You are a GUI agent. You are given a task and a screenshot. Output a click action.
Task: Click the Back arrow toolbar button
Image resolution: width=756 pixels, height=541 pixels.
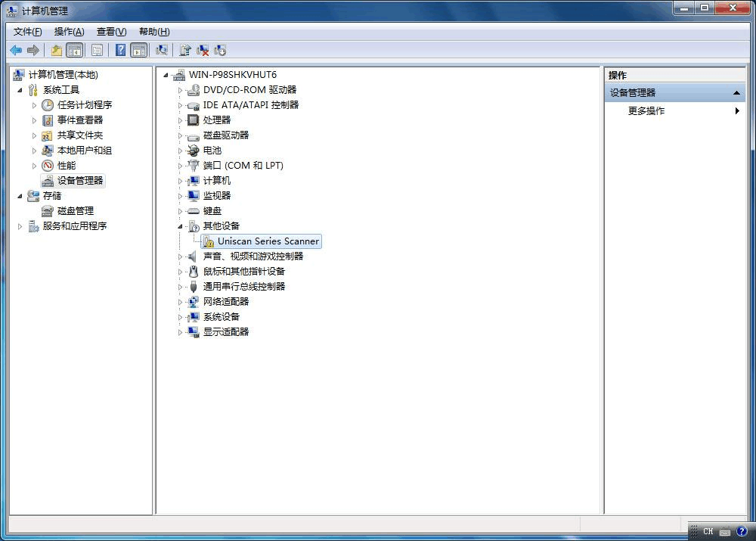click(x=16, y=50)
